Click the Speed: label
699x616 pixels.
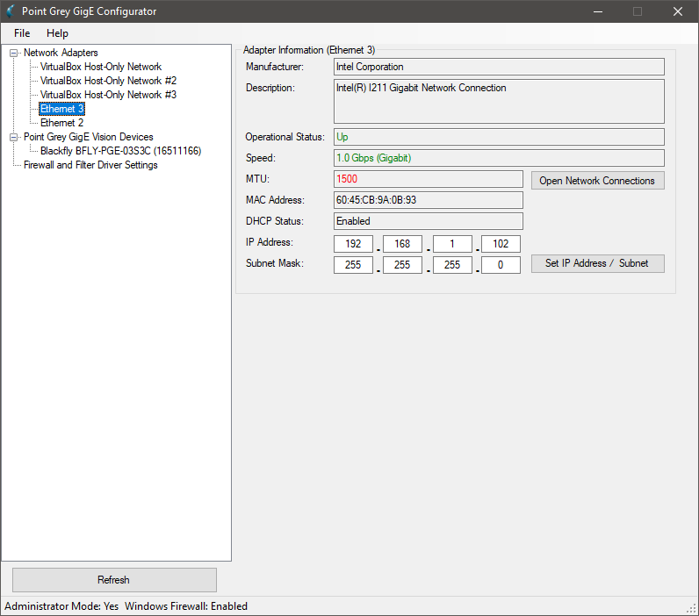click(x=261, y=158)
